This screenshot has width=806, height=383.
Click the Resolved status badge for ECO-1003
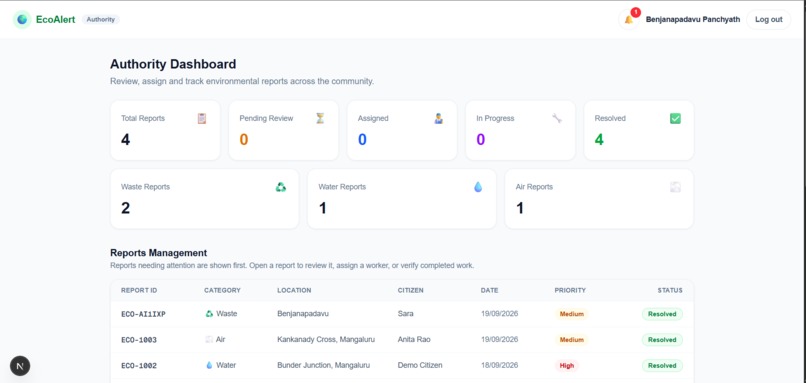(662, 339)
